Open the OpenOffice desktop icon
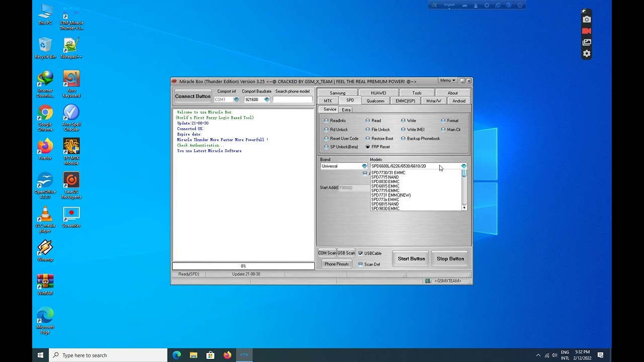 click(45, 186)
